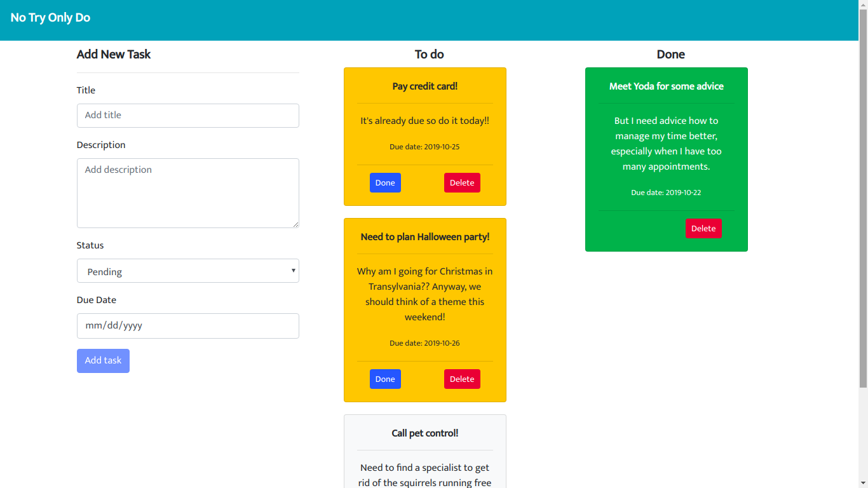
Task: Click the Due date: 2019-10-26 text
Action: tap(424, 343)
